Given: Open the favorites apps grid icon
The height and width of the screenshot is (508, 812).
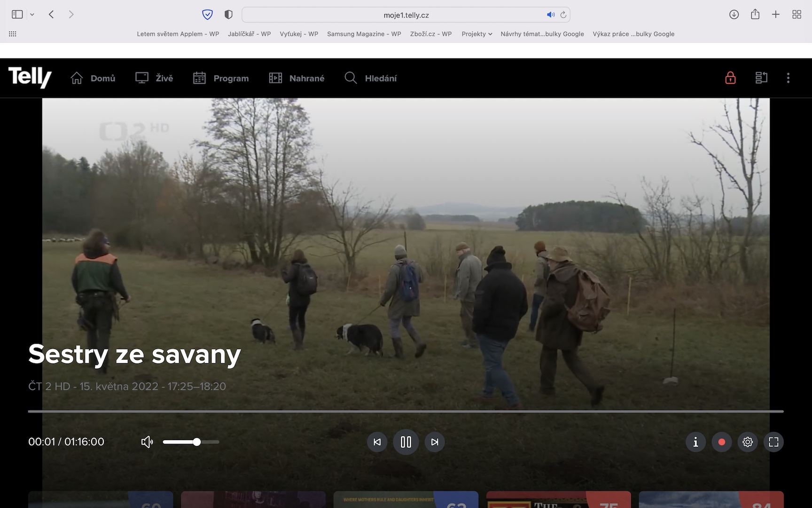Looking at the screenshot, I should [13, 34].
